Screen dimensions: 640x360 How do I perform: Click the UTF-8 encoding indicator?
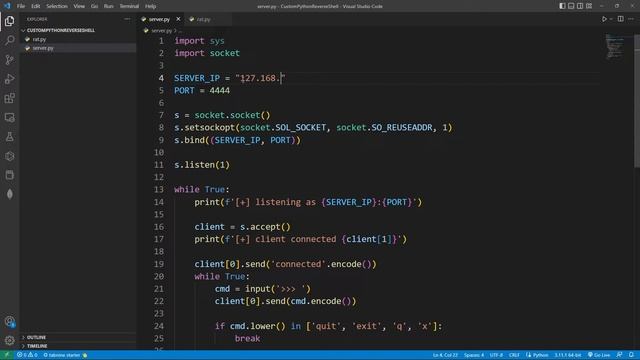[x=496, y=355]
